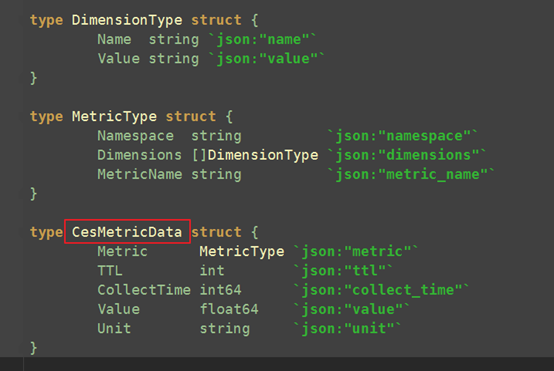
Task: Select the json:"ttl" struct tag
Action: [x=343, y=271]
